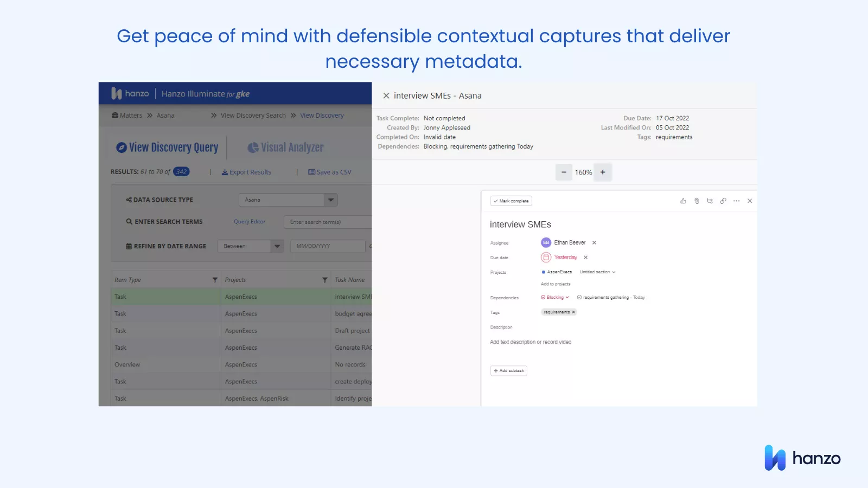Click the due date calendar icon

[546, 258]
